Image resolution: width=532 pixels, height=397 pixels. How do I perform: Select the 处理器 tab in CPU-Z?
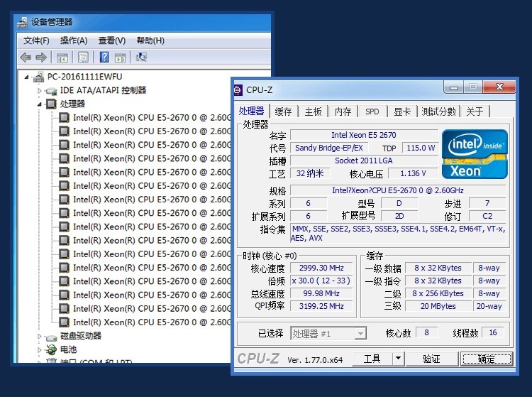(x=251, y=111)
